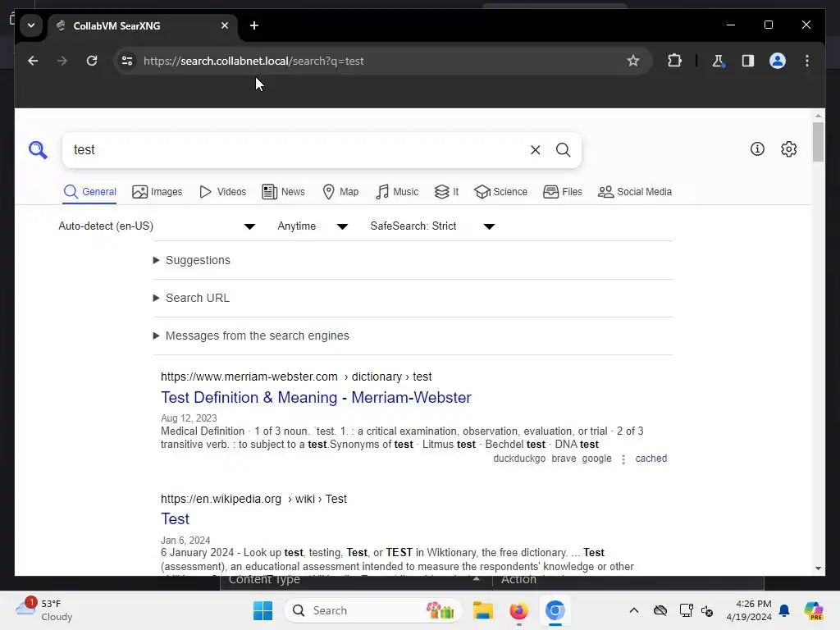
Task: Click the taskbar Search box
Action: (373, 610)
